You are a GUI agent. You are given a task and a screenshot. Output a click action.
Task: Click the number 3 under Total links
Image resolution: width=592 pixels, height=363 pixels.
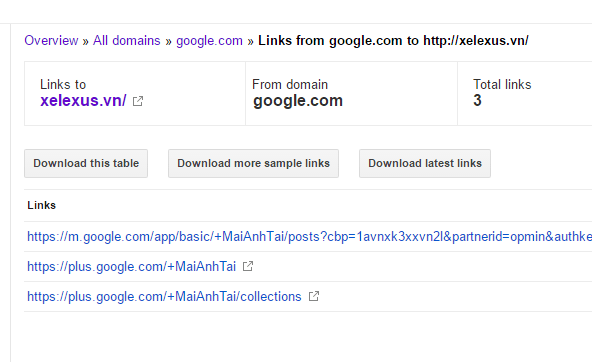click(477, 100)
